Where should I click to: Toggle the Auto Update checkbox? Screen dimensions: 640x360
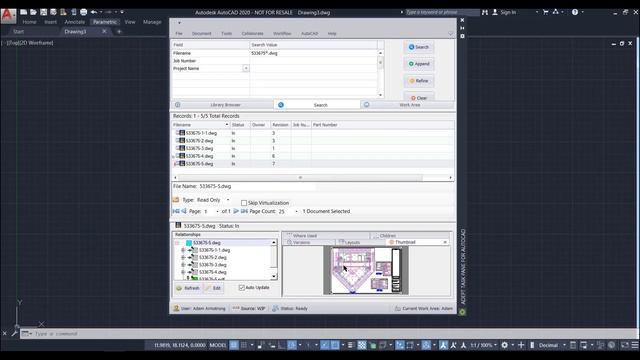[241, 287]
